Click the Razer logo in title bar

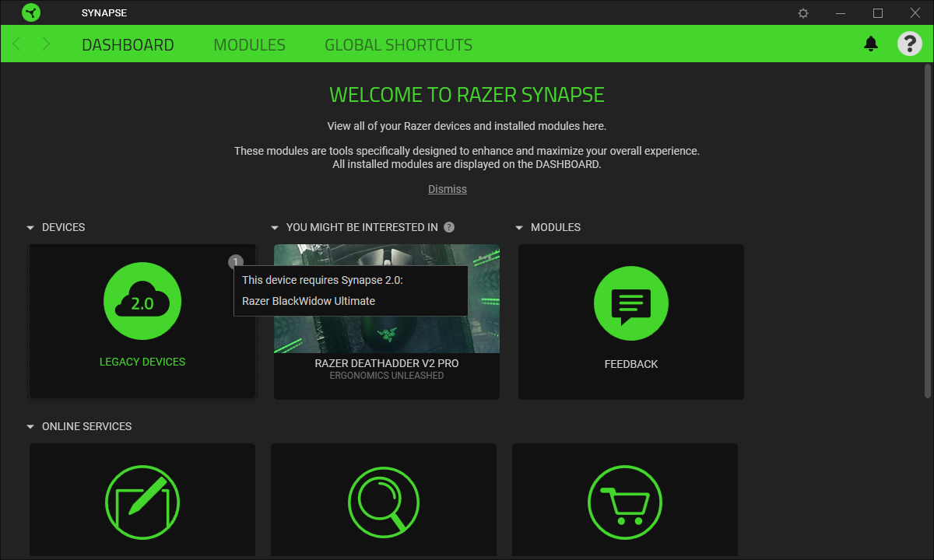[x=31, y=12]
